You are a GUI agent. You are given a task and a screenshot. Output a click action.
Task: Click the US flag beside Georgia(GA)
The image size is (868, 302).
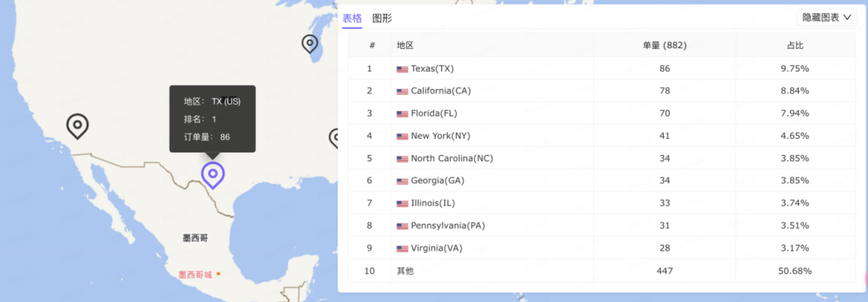tap(403, 182)
